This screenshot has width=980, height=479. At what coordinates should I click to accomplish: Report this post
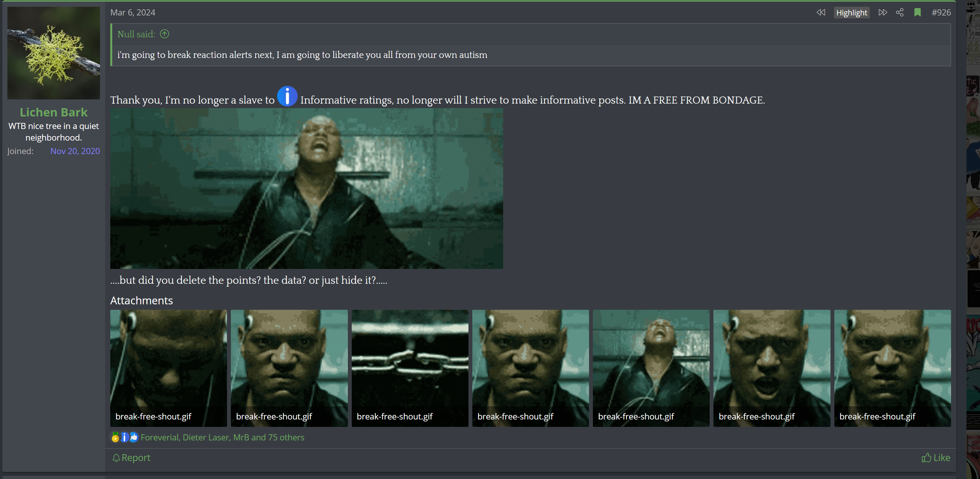pyautogui.click(x=131, y=458)
